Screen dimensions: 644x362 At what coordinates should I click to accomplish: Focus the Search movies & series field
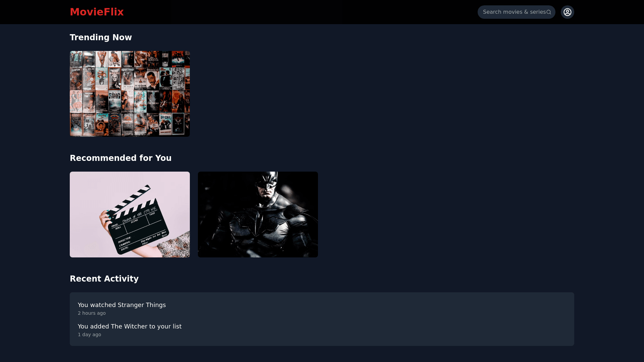pos(513,12)
